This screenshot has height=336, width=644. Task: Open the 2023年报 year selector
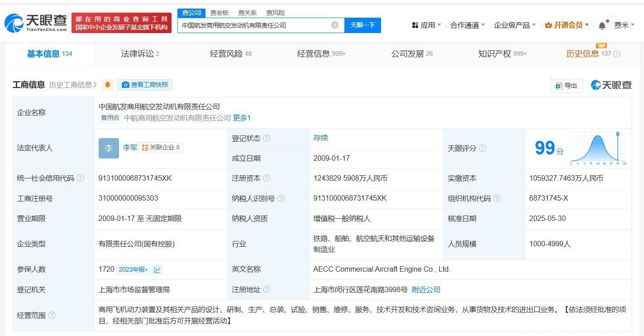pos(133,269)
